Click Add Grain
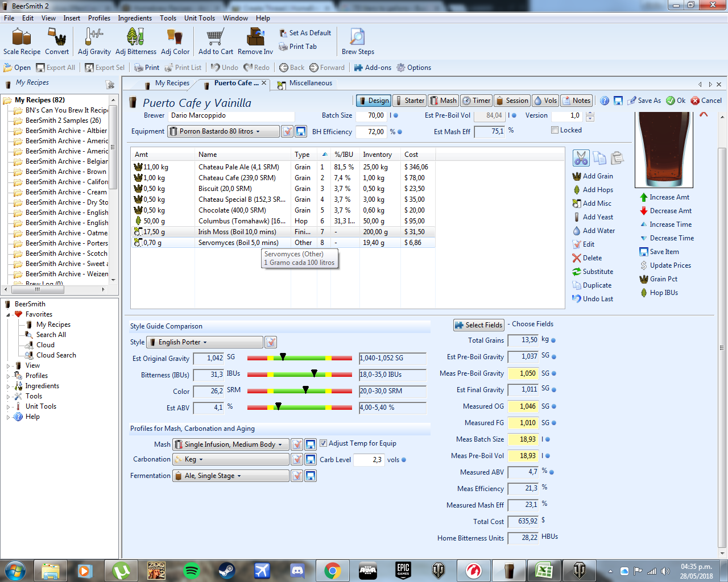Screen dimensions: 728x582 [593, 176]
